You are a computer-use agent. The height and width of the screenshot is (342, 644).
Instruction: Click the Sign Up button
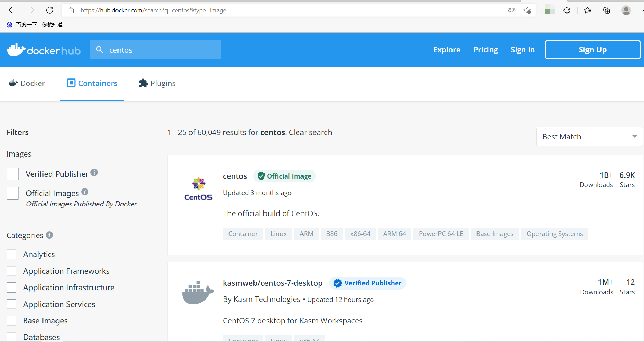coord(592,50)
